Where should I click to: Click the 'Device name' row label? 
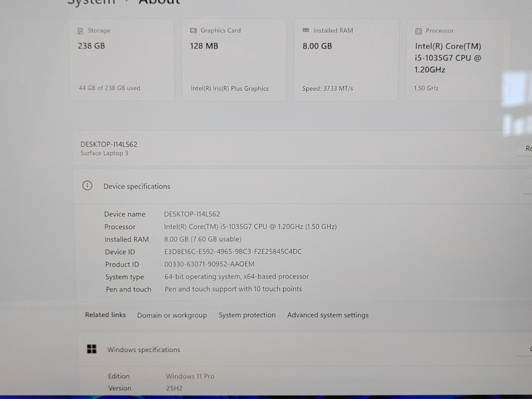125,214
